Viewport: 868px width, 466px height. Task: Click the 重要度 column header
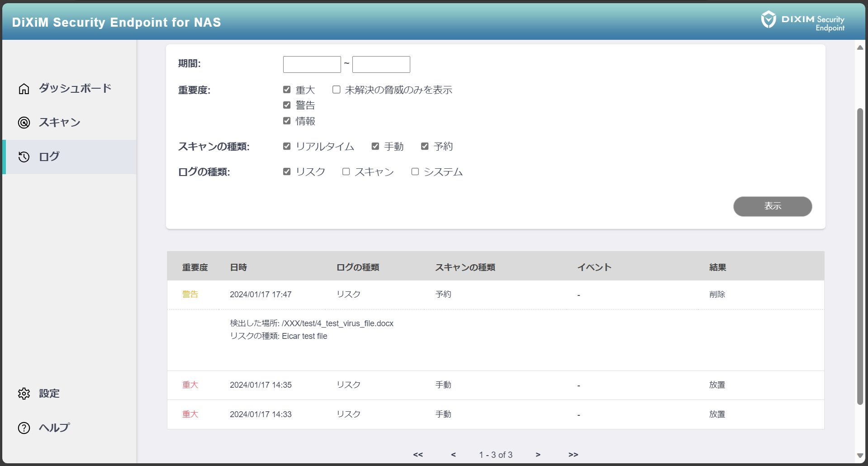pos(195,267)
